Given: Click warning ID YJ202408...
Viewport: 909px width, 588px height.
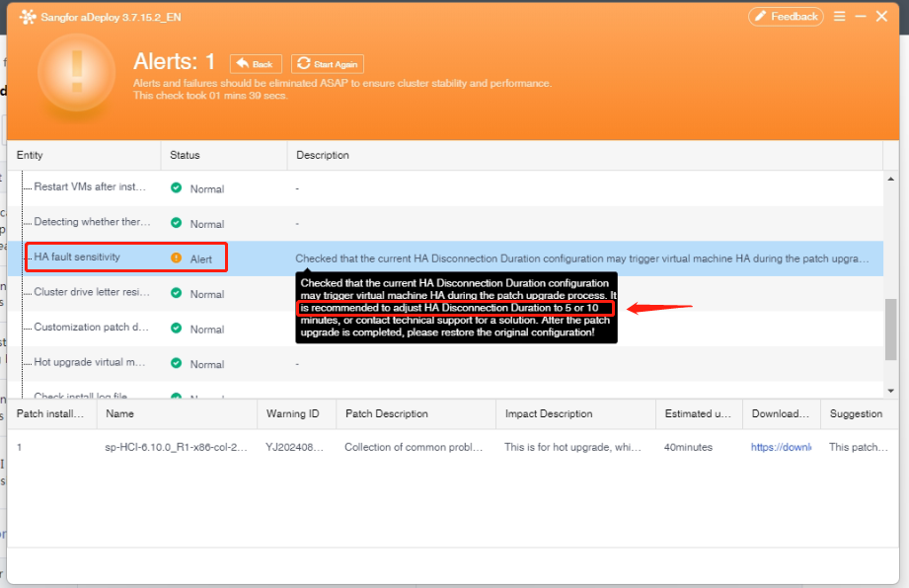Looking at the screenshot, I should click(x=294, y=447).
